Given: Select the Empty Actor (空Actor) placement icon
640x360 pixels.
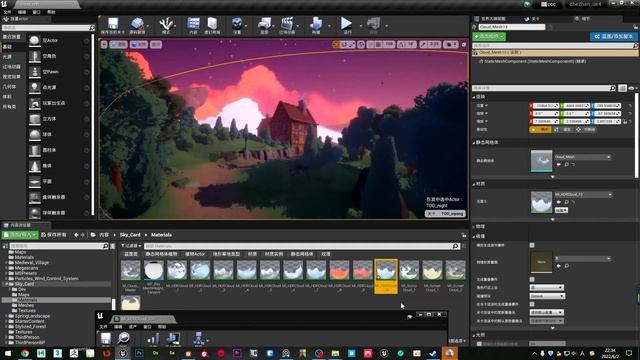Looking at the screenshot, I should pos(35,40).
